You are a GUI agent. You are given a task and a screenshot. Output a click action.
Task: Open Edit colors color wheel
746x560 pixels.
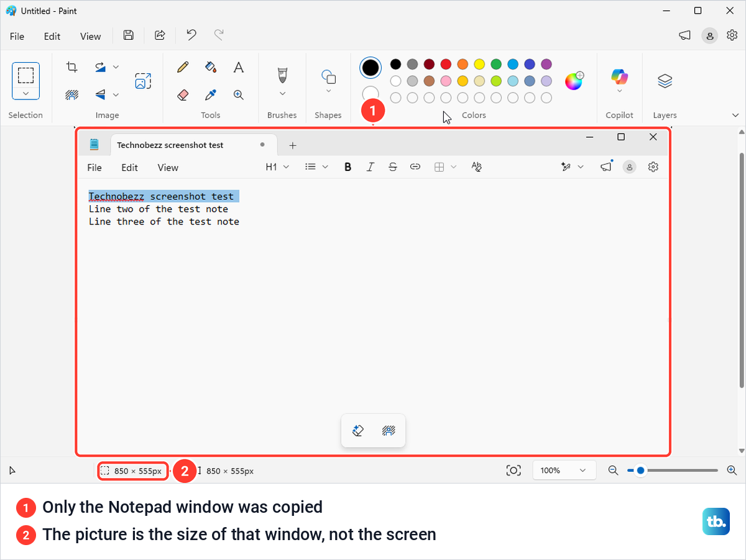tap(574, 81)
